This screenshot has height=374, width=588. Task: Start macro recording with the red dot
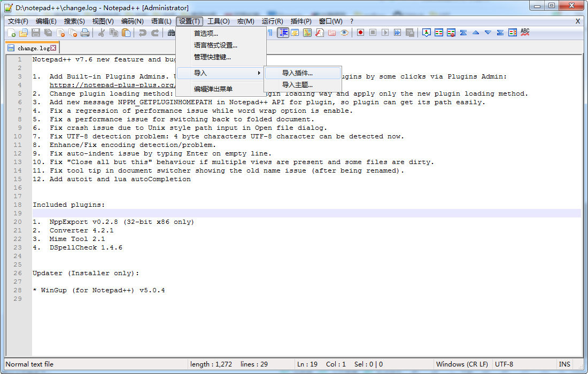(360, 33)
